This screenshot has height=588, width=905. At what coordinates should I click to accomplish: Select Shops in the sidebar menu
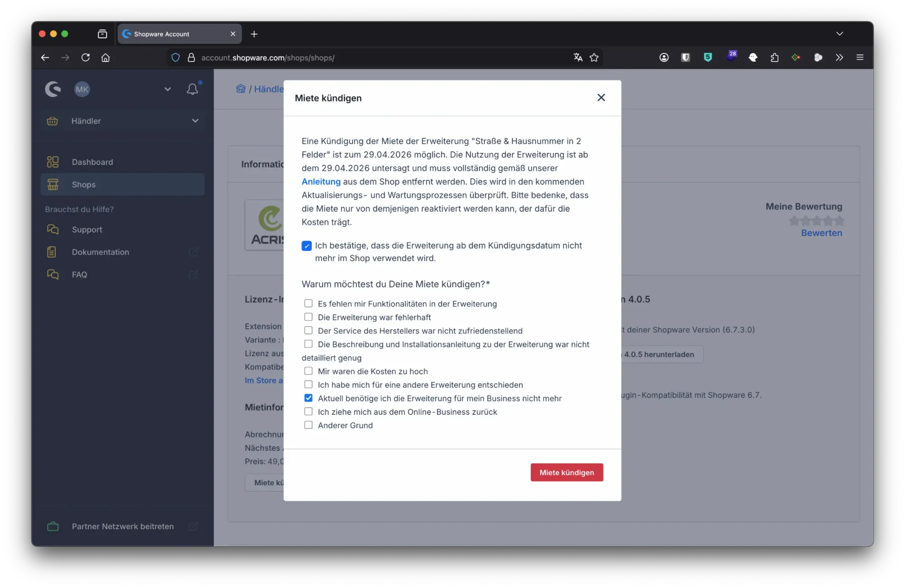click(83, 184)
